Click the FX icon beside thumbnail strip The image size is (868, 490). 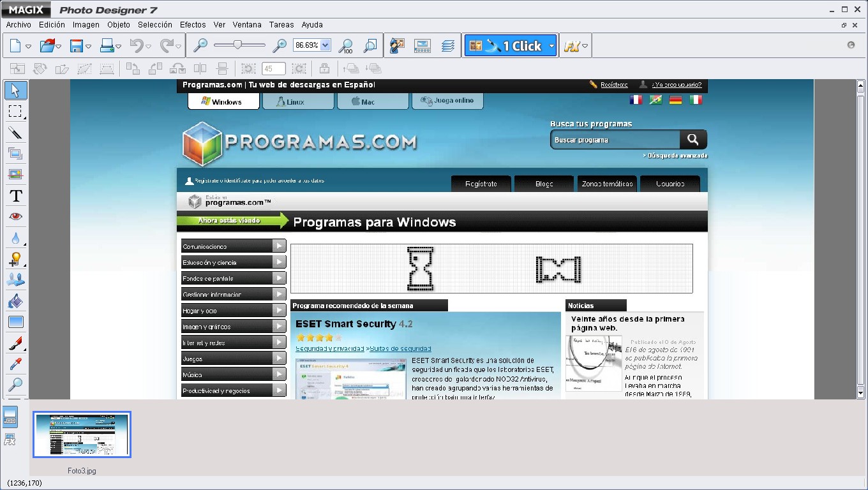click(x=10, y=440)
